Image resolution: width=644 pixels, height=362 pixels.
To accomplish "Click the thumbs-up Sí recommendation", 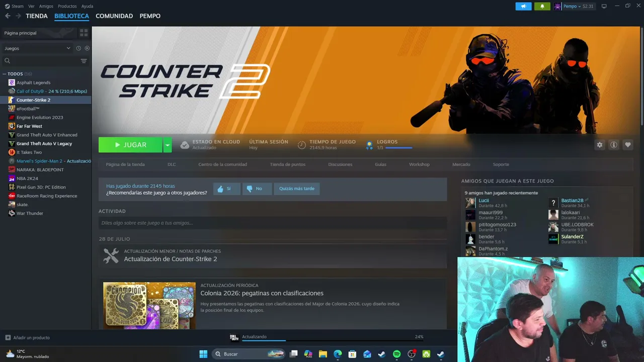I will (226, 189).
